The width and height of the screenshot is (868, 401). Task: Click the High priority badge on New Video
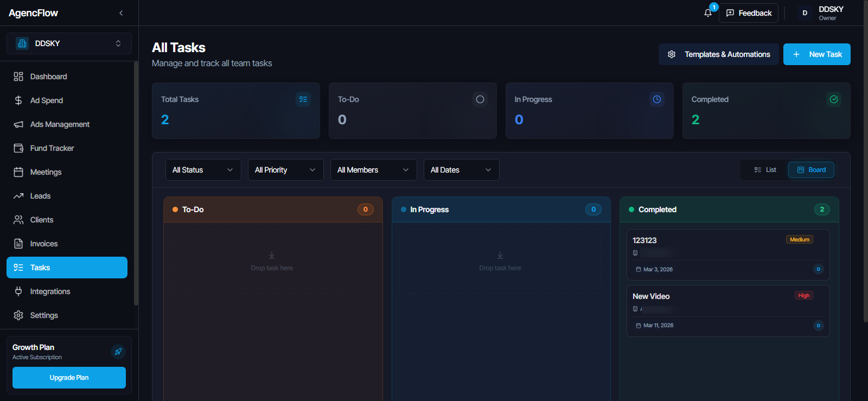tap(804, 296)
